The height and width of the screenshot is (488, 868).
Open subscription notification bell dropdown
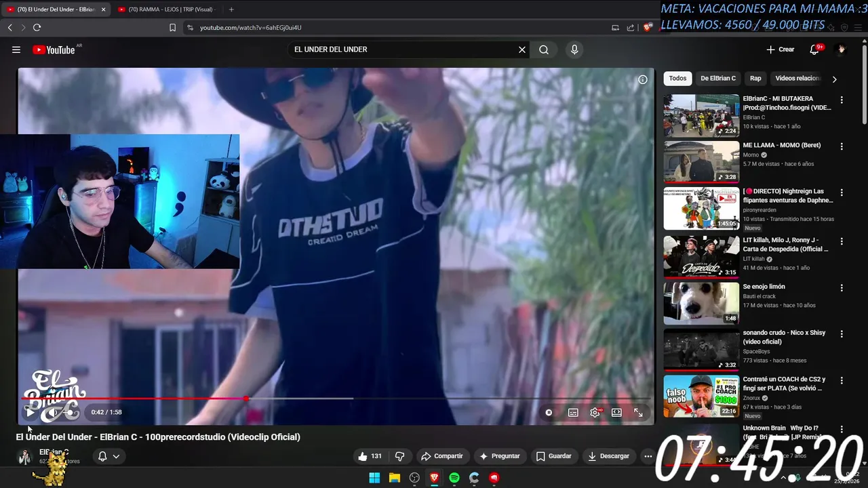(x=108, y=456)
